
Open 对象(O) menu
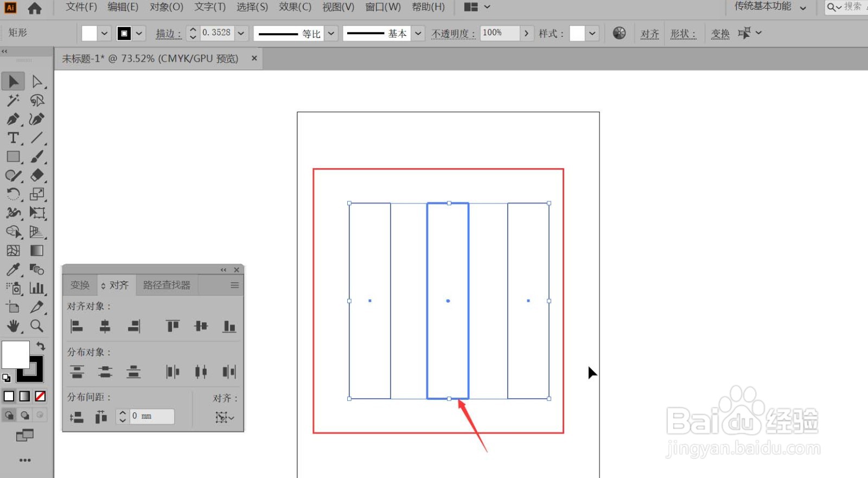(x=167, y=7)
